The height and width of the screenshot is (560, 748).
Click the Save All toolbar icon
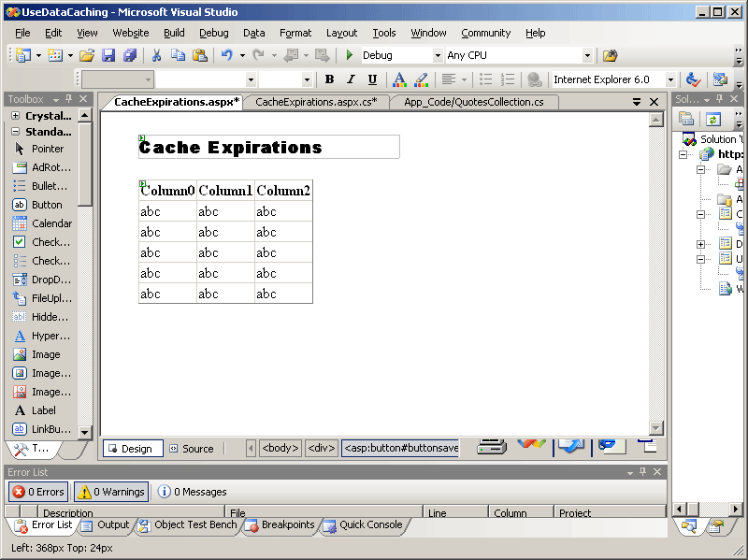point(129,56)
